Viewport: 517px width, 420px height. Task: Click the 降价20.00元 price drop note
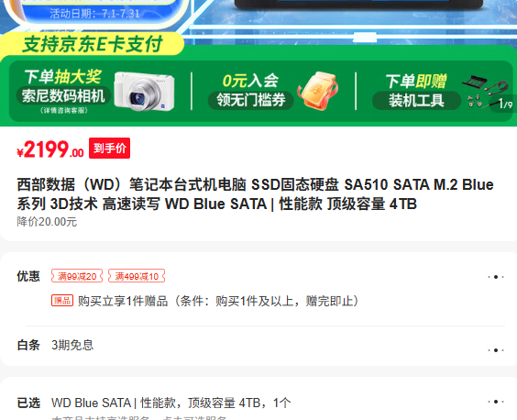pos(47,222)
